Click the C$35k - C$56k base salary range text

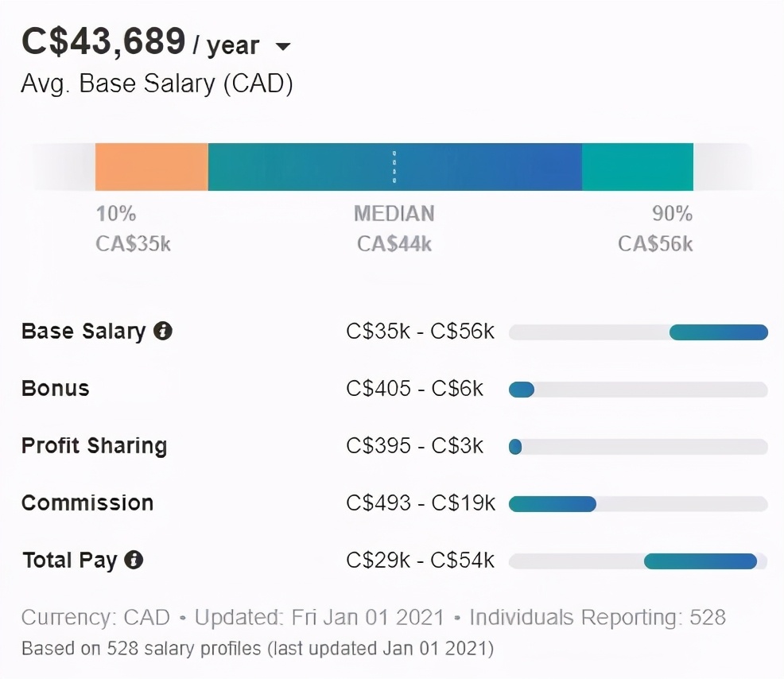(420, 331)
